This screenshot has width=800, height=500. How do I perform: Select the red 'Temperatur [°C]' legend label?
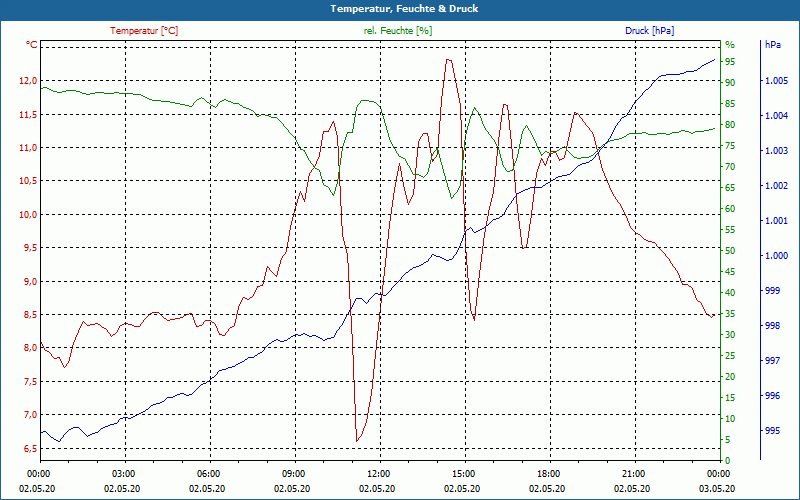(144, 31)
